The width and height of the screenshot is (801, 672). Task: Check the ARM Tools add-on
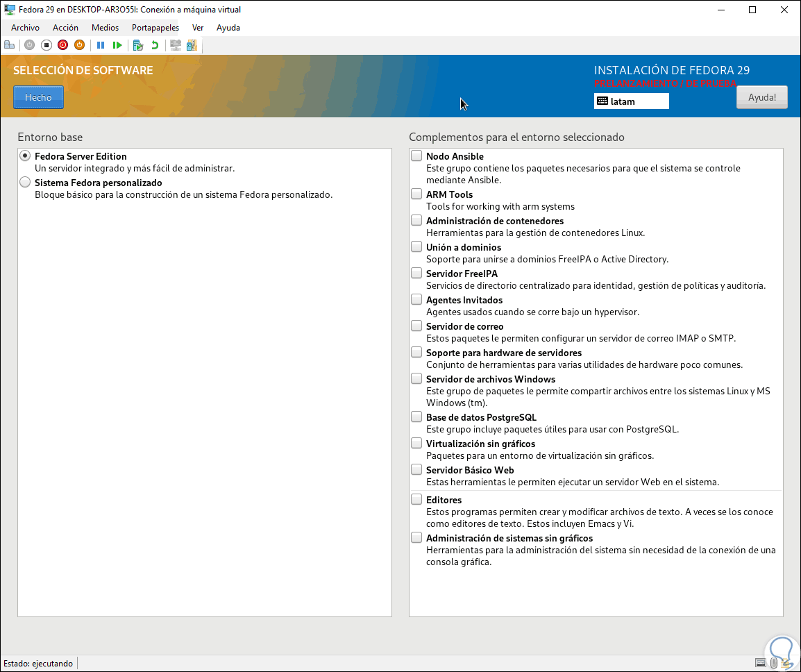[416, 194]
